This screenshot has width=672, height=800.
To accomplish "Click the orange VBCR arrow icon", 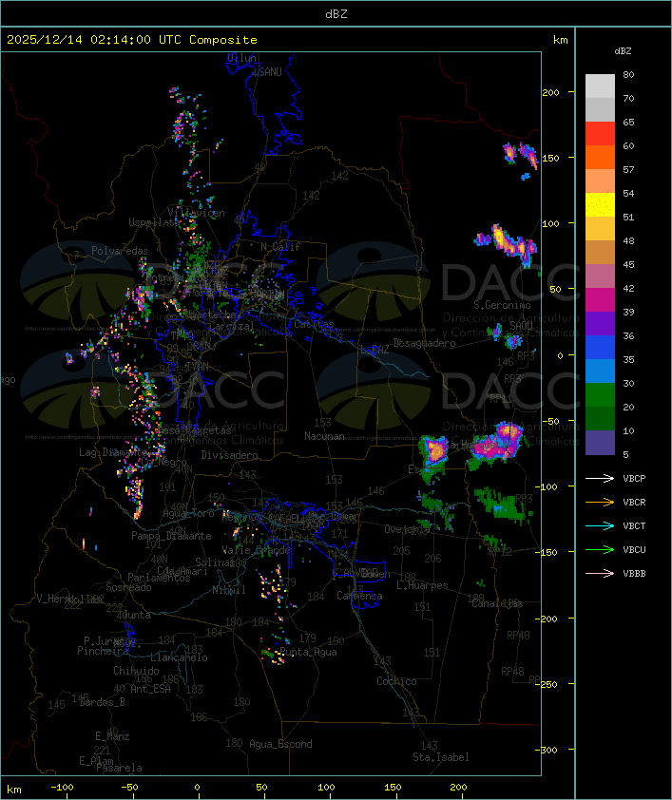I will tap(600, 502).
